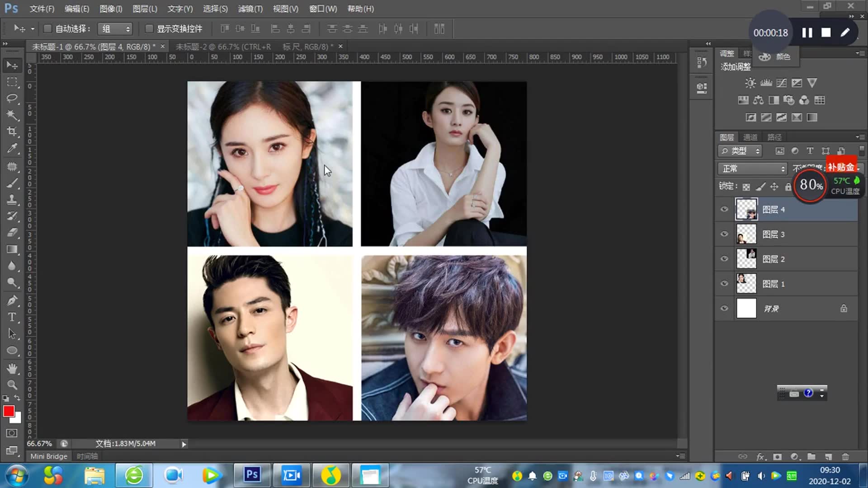
Task: Toggle lock layer position
Action: pyautogui.click(x=774, y=187)
